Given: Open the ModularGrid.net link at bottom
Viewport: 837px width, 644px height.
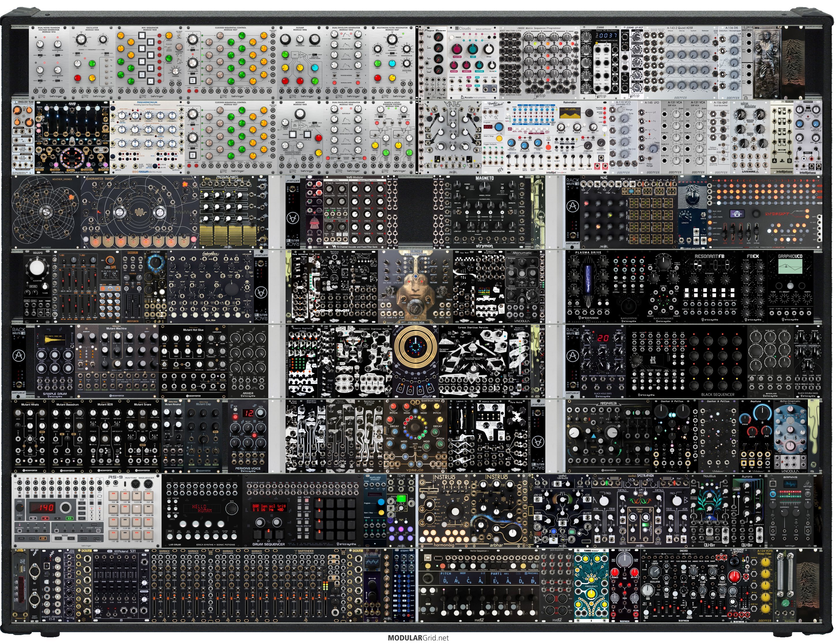Looking at the screenshot, I should (418, 638).
